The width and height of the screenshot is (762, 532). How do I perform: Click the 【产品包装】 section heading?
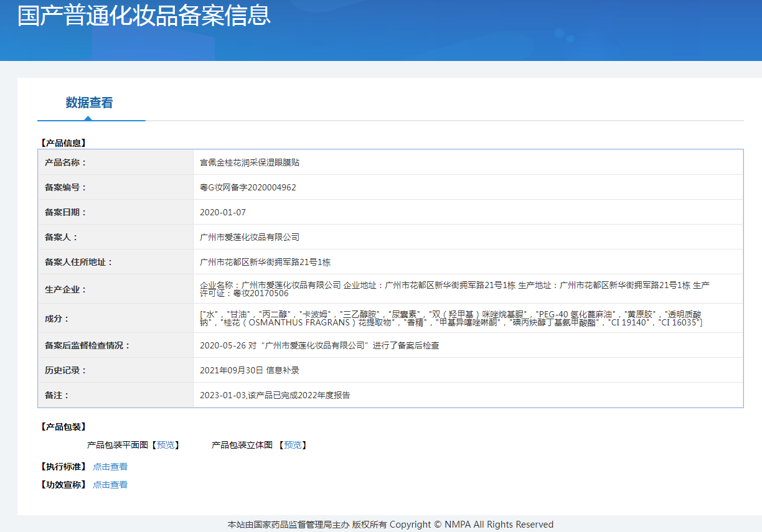[63, 427]
